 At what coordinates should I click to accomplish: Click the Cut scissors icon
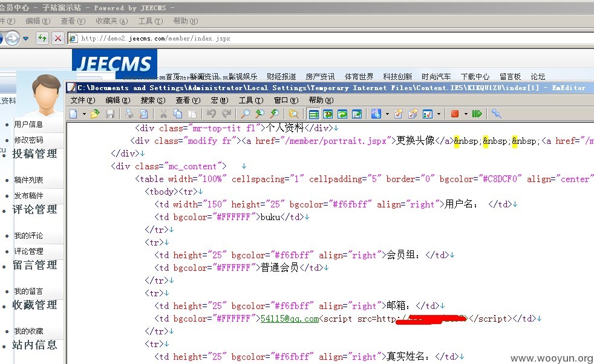point(163,114)
